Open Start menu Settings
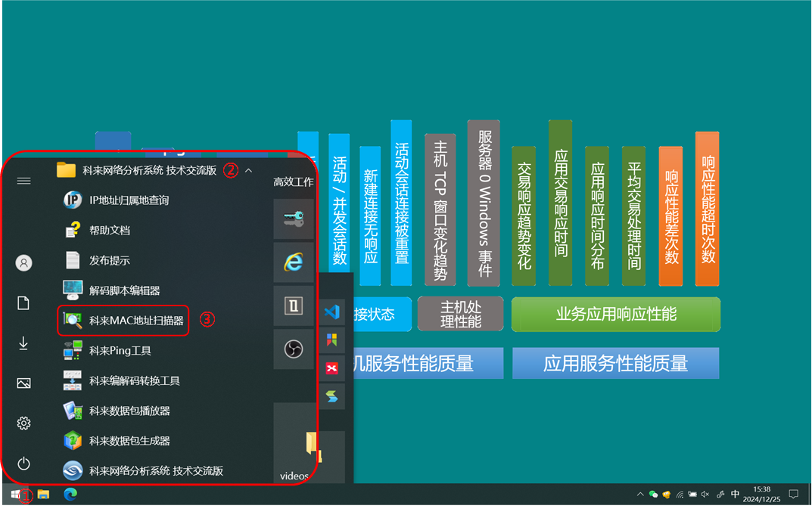 (x=23, y=423)
